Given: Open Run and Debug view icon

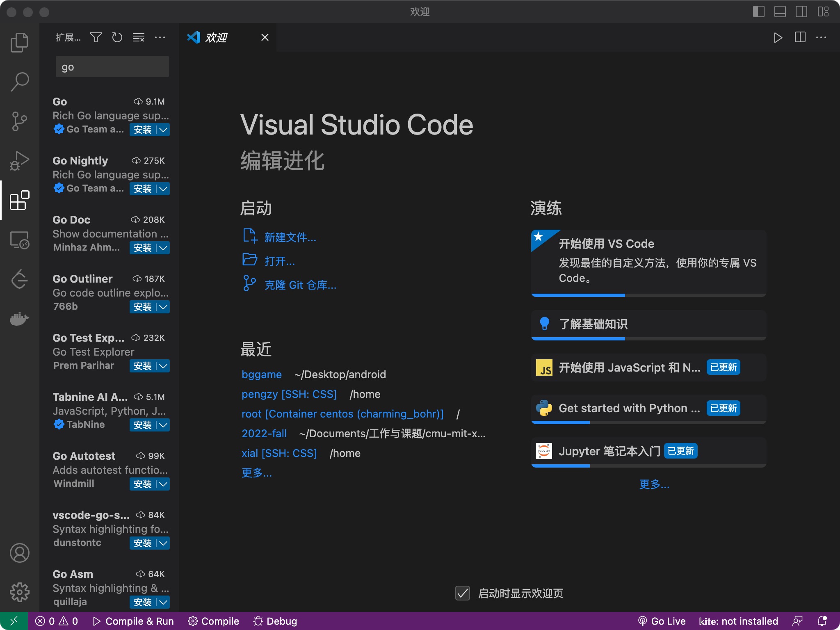Looking at the screenshot, I should coord(19,161).
